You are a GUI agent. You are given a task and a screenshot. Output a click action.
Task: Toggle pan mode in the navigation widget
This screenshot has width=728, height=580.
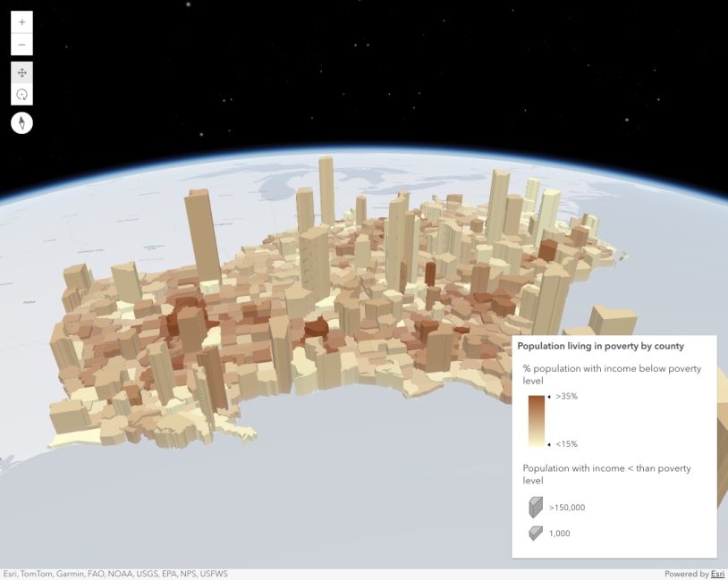[21, 72]
